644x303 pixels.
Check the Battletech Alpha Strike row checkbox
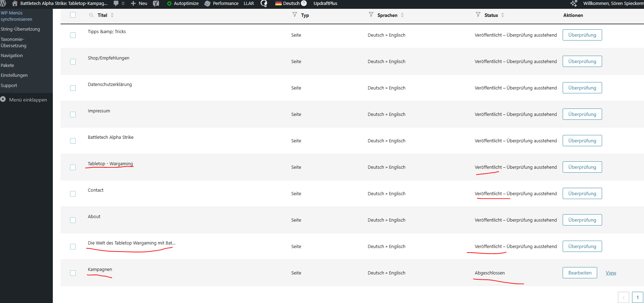[x=73, y=141]
